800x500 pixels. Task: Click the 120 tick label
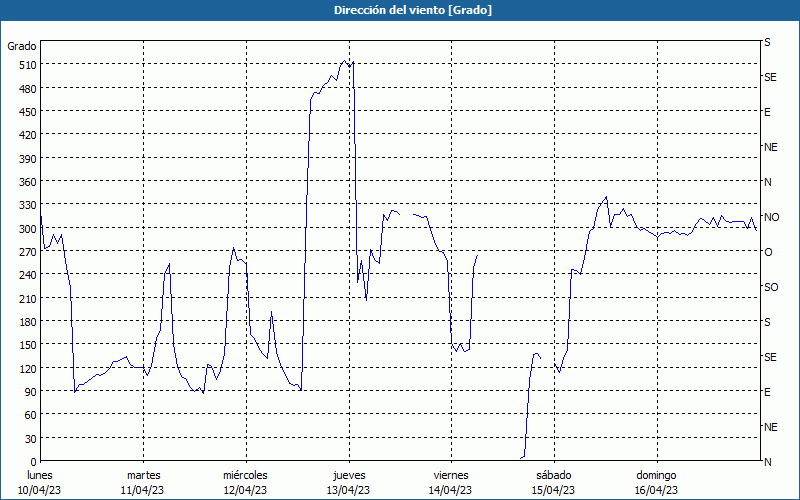[28, 368]
